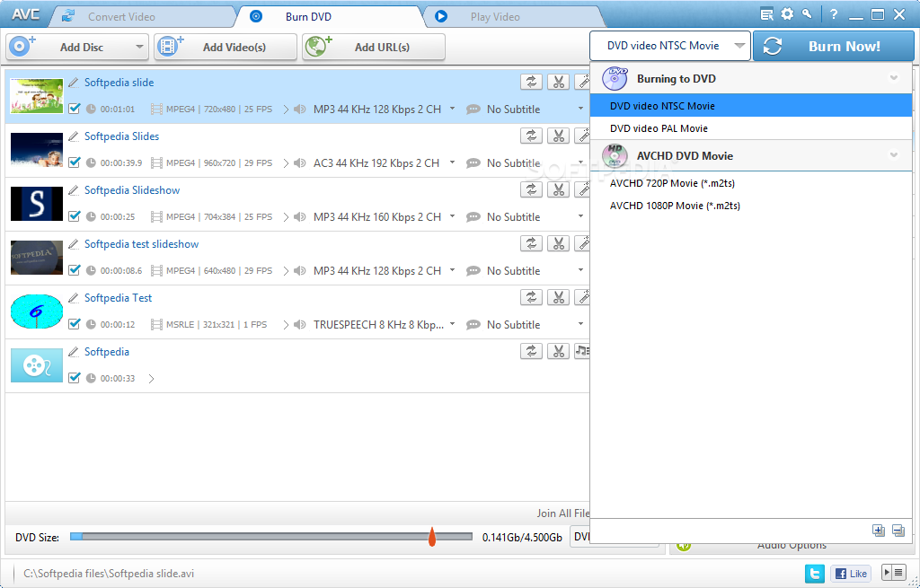Uncheck the Softpedia Slideshow video checkbox

(x=74, y=216)
